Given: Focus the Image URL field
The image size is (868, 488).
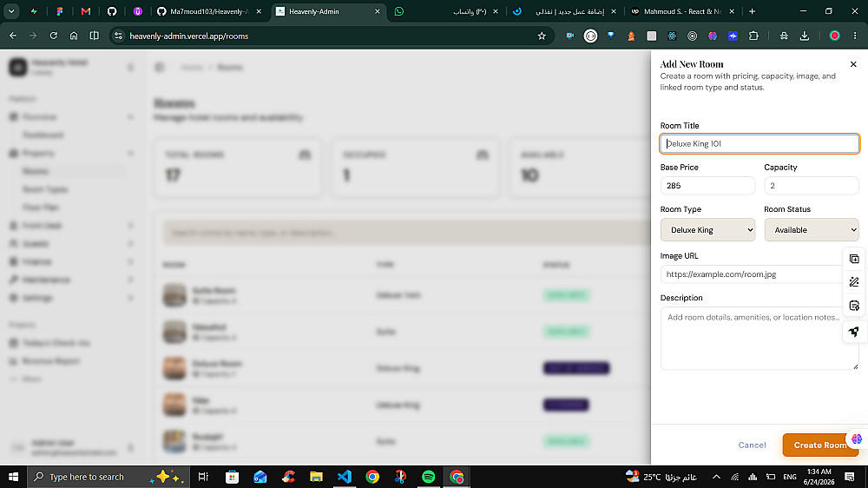Looking at the screenshot, I should coord(751,274).
